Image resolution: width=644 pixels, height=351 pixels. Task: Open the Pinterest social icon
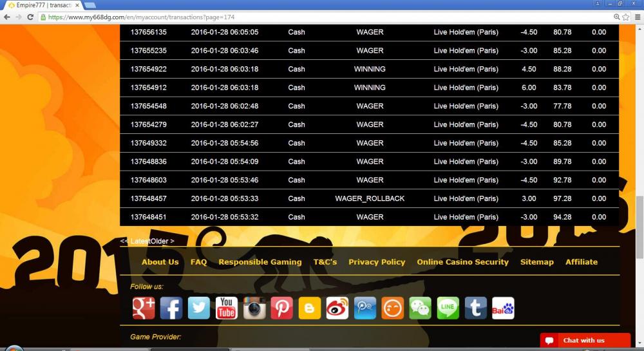coord(282,308)
